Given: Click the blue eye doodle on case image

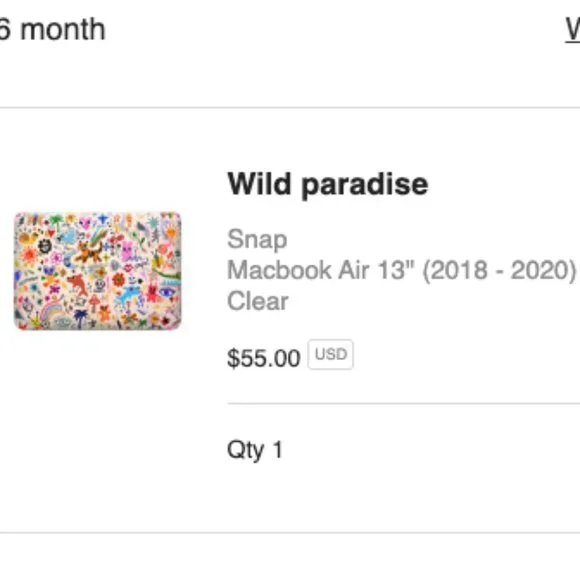Looking at the screenshot, I should click(x=167, y=293).
